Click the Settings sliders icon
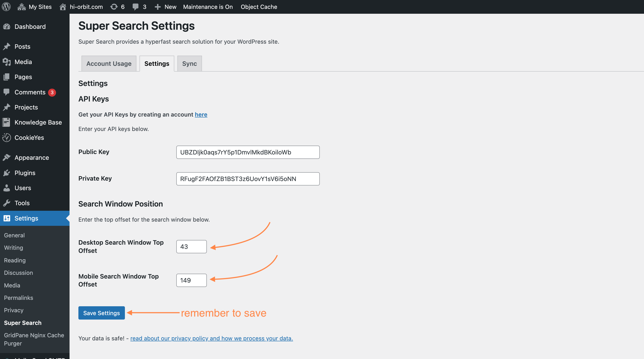This screenshot has height=359, width=644. (7, 218)
